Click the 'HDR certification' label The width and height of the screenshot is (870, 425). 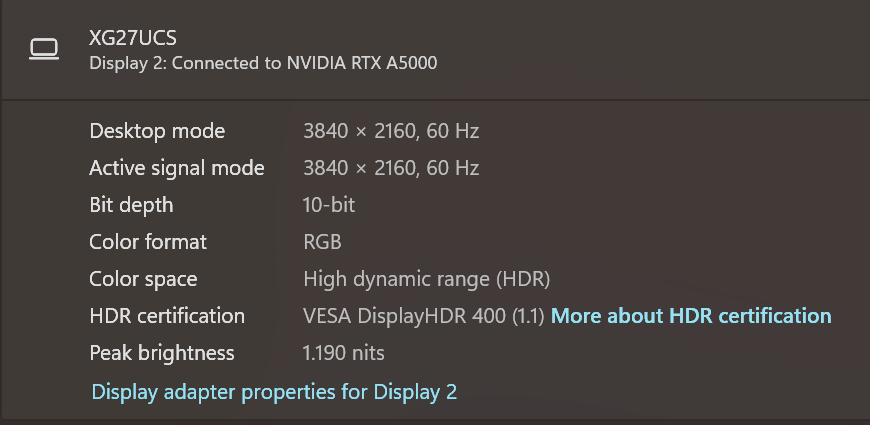pyautogui.click(x=167, y=316)
